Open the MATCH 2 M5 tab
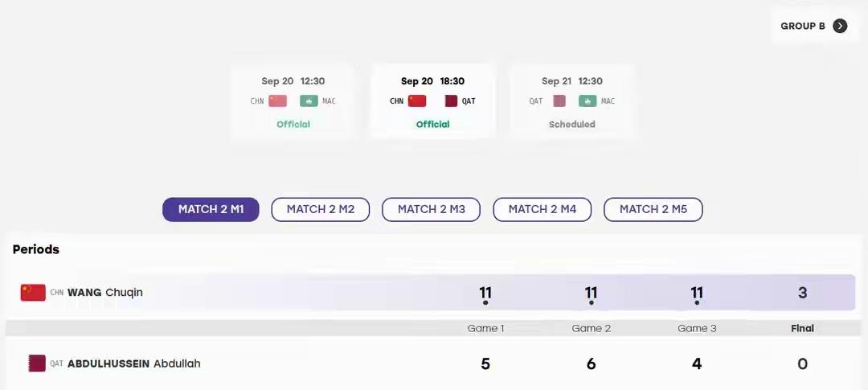 (x=653, y=209)
